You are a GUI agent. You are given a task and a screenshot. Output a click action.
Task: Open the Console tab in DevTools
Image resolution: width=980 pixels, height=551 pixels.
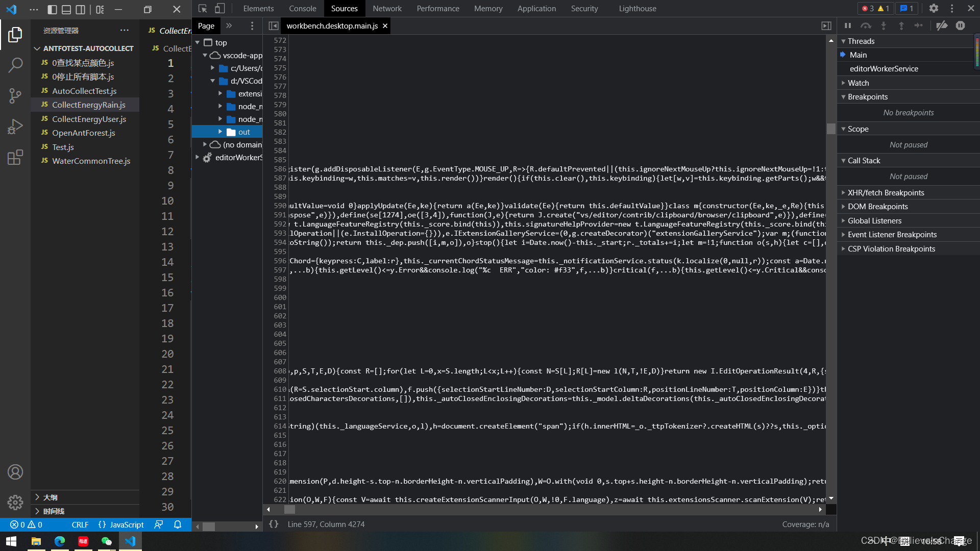tap(303, 8)
